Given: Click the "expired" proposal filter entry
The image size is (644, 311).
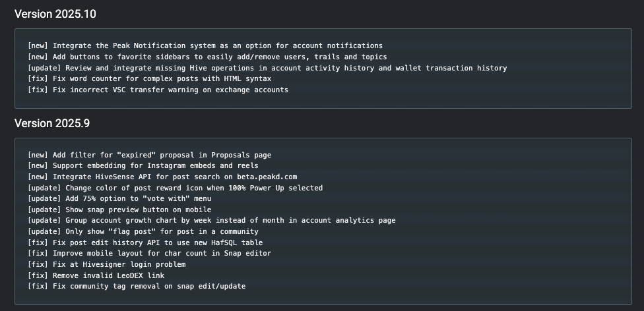Looking at the screenshot, I should point(149,155).
